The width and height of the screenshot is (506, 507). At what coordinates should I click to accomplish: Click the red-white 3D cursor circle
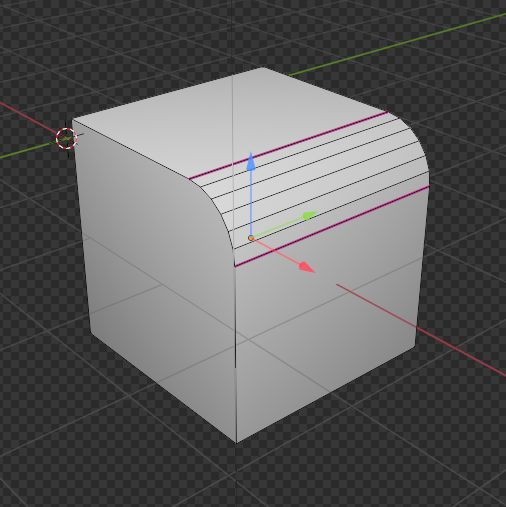(x=67, y=138)
